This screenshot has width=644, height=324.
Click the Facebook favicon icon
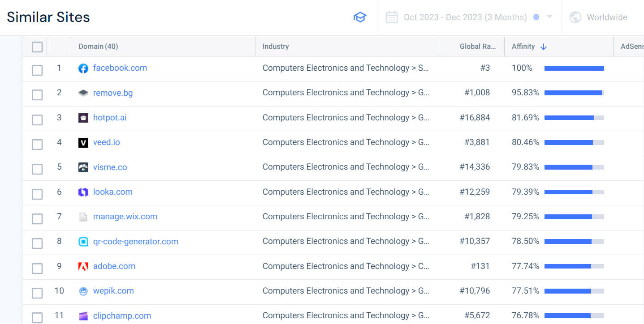(83, 68)
